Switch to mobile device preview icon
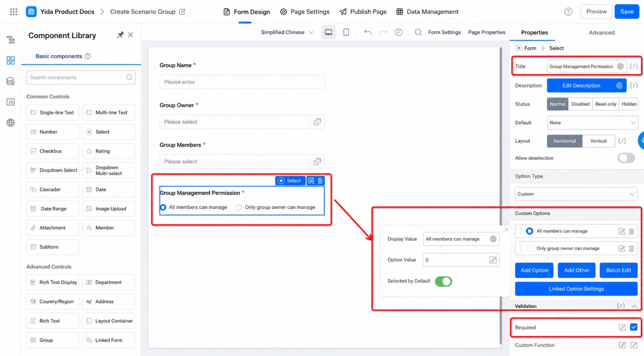 click(x=346, y=32)
